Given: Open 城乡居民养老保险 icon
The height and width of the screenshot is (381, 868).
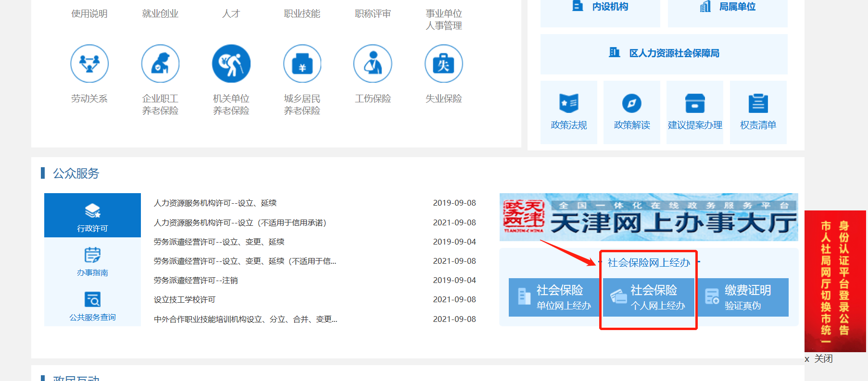Looking at the screenshot, I should click(x=302, y=63).
